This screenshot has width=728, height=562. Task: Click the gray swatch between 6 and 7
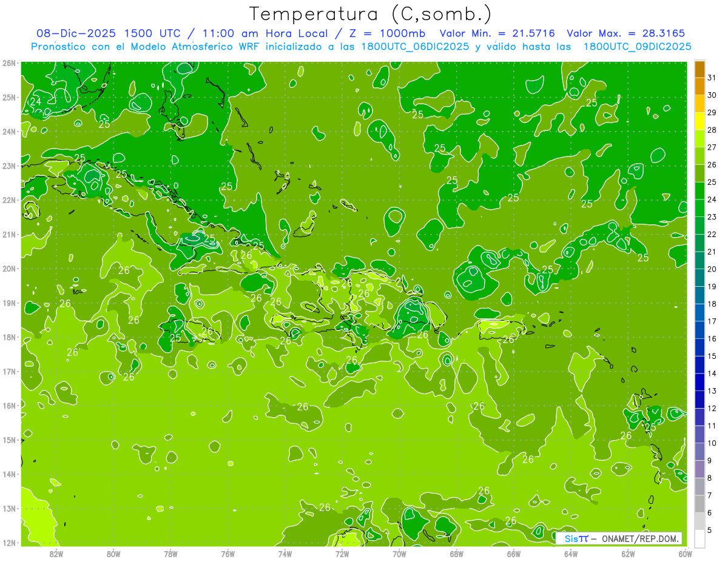699,504
